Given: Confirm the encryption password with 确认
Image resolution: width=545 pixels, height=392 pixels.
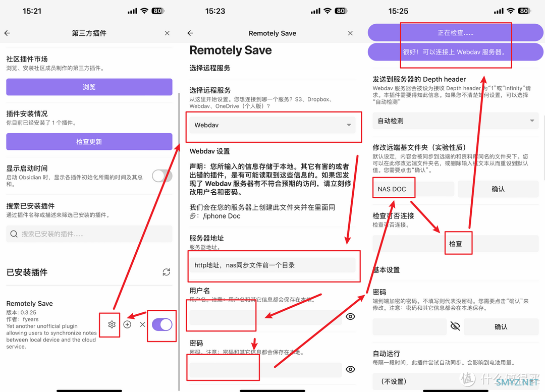Looking at the screenshot, I should [x=501, y=327].
